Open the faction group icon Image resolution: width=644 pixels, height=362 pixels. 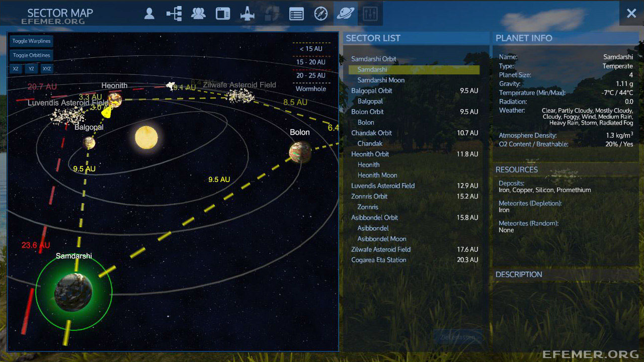[198, 14]
